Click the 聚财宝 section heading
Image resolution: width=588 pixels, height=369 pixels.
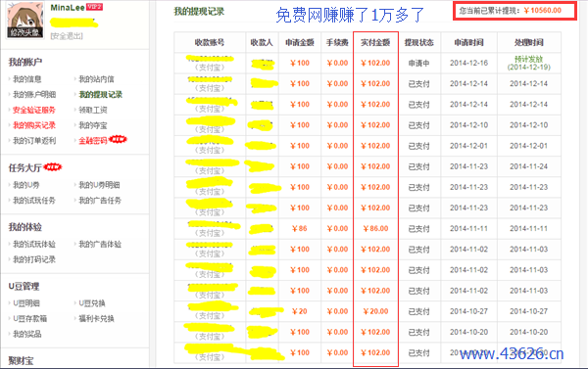pos(21,361)
